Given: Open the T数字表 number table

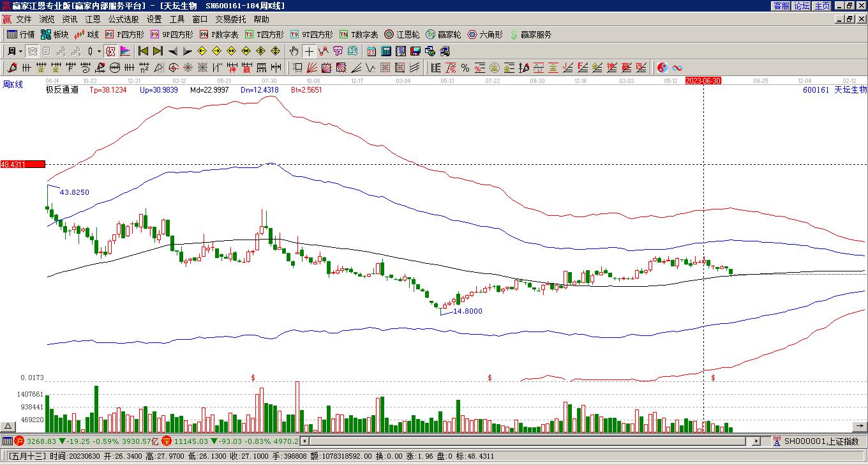Looking at the screenshot, I should 359,34.
